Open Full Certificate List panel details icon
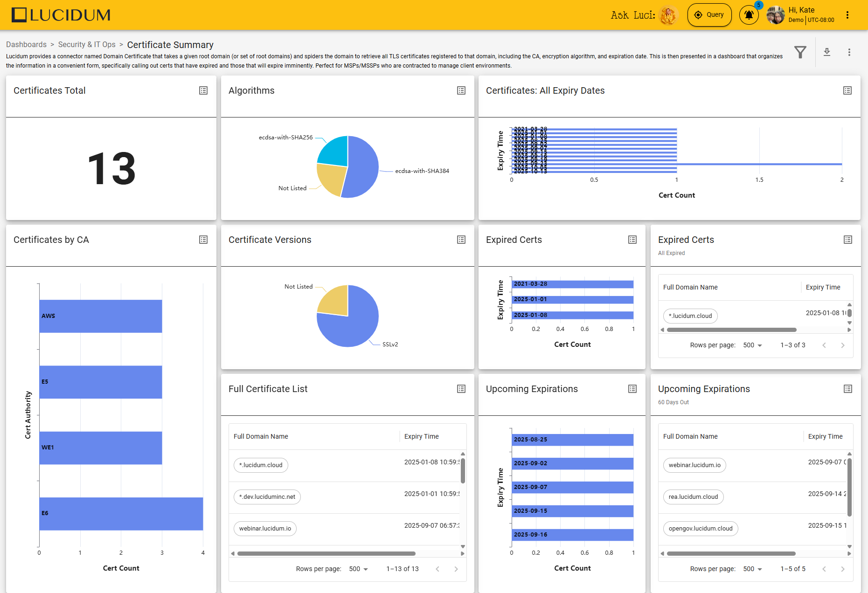This screenshot has width=868, height=593. point(461,389)
